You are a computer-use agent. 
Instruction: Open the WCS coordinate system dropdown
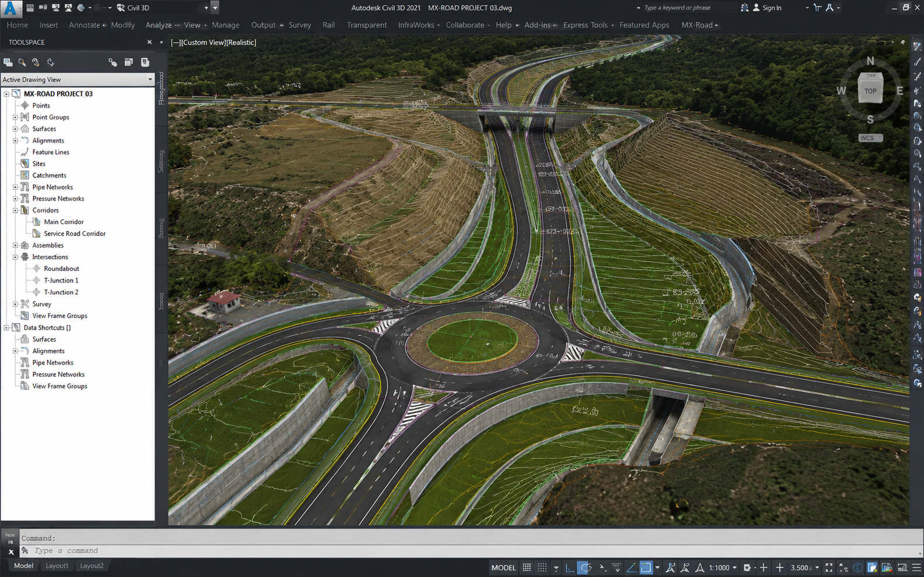click(x=870, y=138)
